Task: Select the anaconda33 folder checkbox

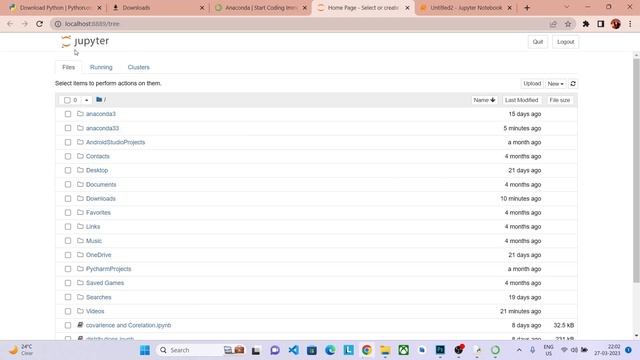Action: tap(68, 128)
